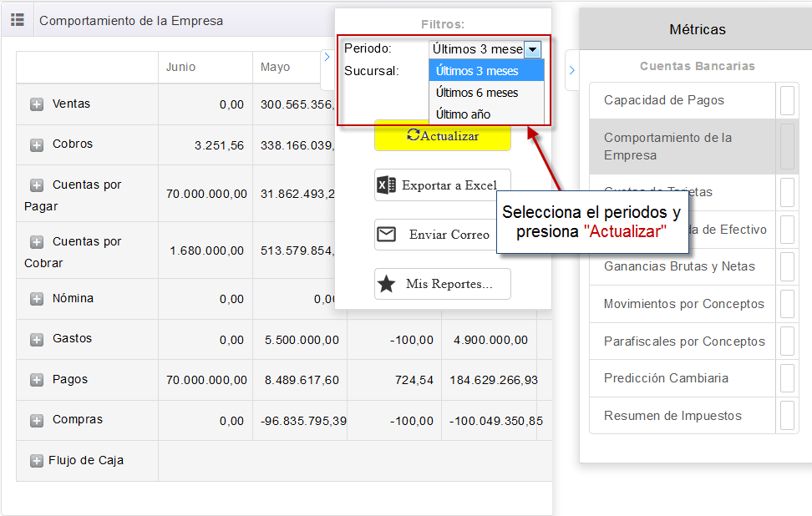Click the hamburger menu icon top-left

pyautogui.click(x=16, y=20)
